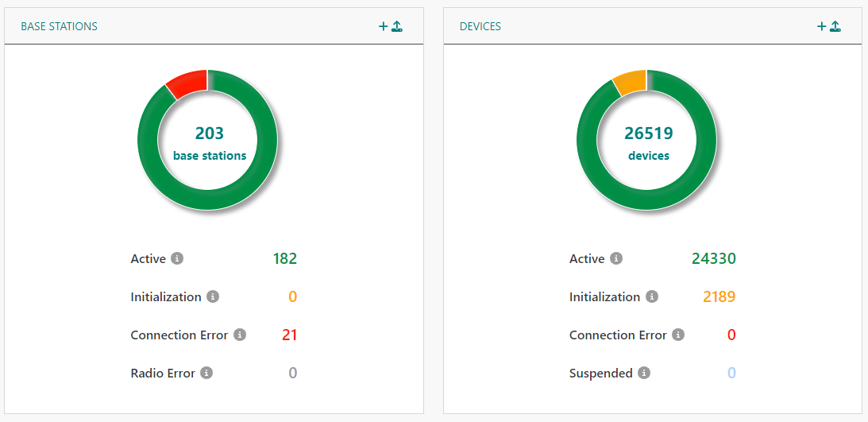Viewport: 868px width, 422px height.
Task: Click the devices upload icon
Action: coord(835,26)
